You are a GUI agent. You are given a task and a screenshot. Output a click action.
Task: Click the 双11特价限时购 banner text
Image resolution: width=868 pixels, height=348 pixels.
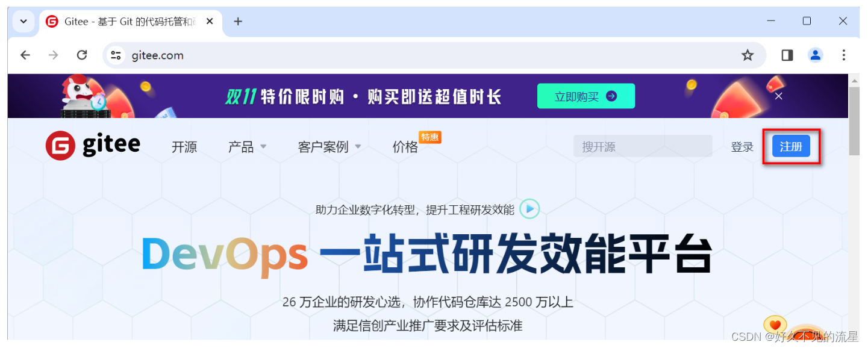click(363, 96)
